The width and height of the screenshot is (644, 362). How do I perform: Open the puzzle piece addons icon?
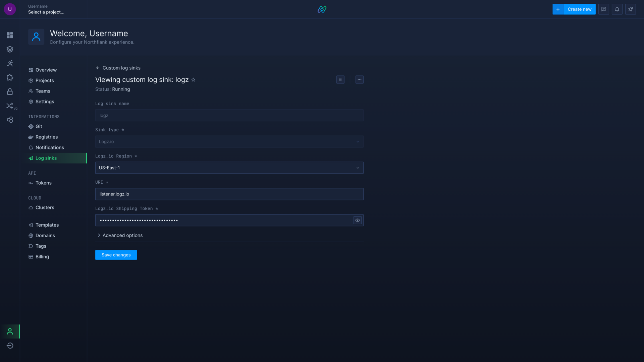[10, 77]
